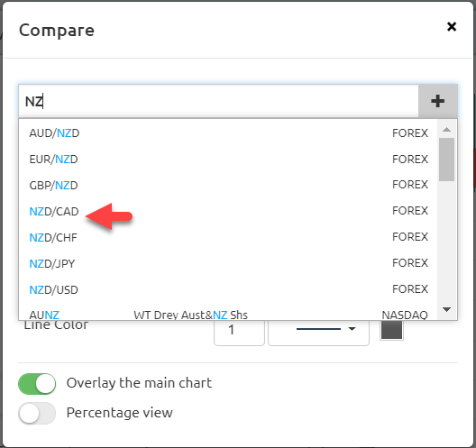Choose the NZD/JPY suggestion
Screen dimensions: 476x448
[228, 263]
